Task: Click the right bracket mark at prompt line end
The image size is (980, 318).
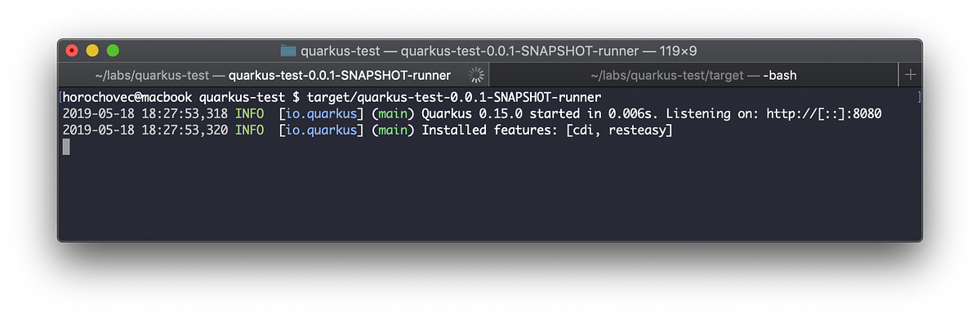Action: pos(919,97)
